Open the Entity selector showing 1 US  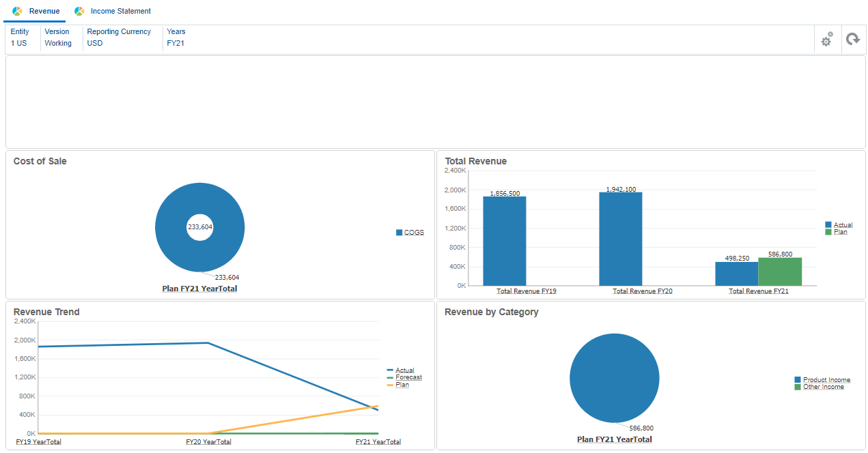click(20, 38)
